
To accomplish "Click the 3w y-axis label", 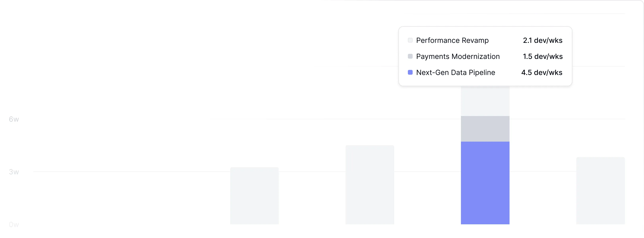I will point(14,172).
